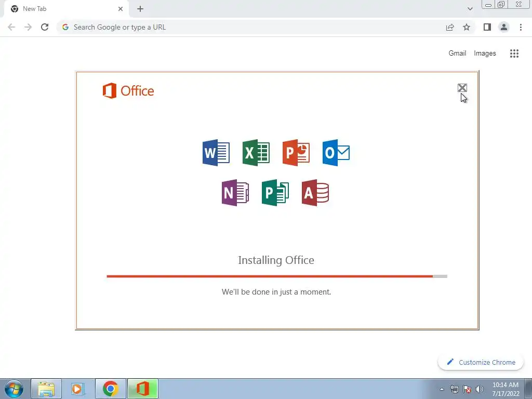
Task: Click the 'Installing Office' heading text
Action: (276, 260)
